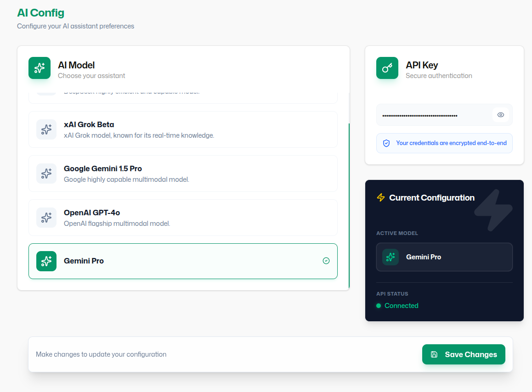Click 'Make changes to update your configuration' text
532x392 pixels.
click(x=101, y=354)
